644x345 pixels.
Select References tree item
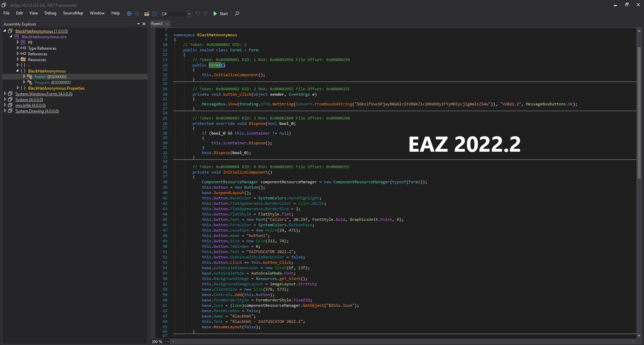point(38,54)
